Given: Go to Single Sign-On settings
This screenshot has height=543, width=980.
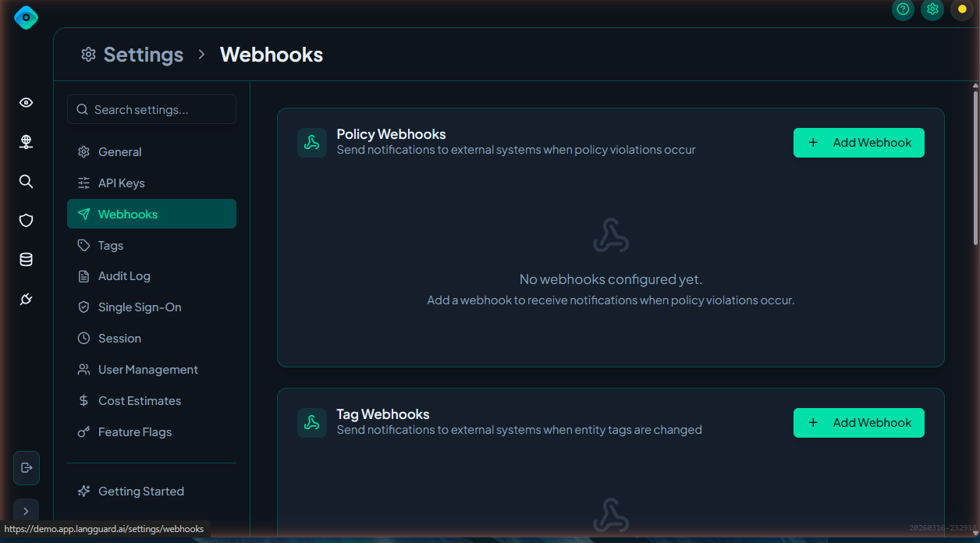Looking at the screenshot, I should point(139,307).
